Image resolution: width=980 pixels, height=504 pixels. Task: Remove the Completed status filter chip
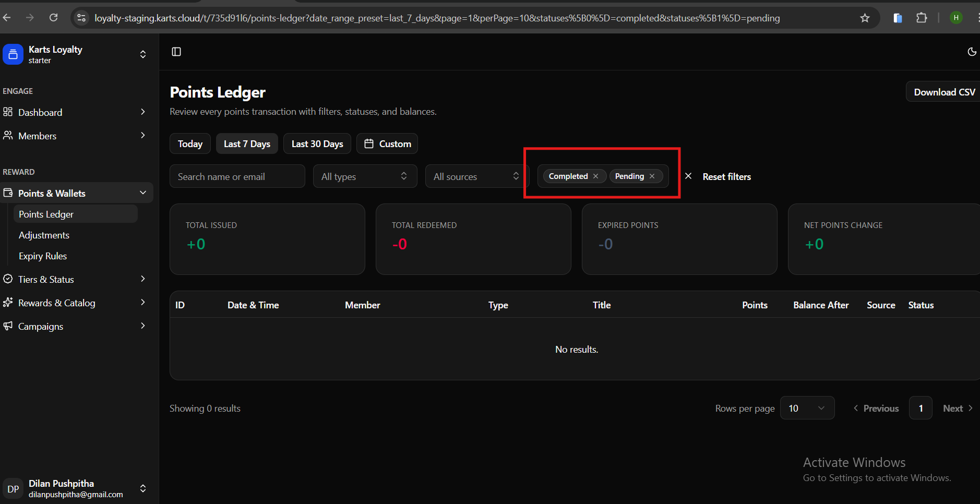pos(595,176)
